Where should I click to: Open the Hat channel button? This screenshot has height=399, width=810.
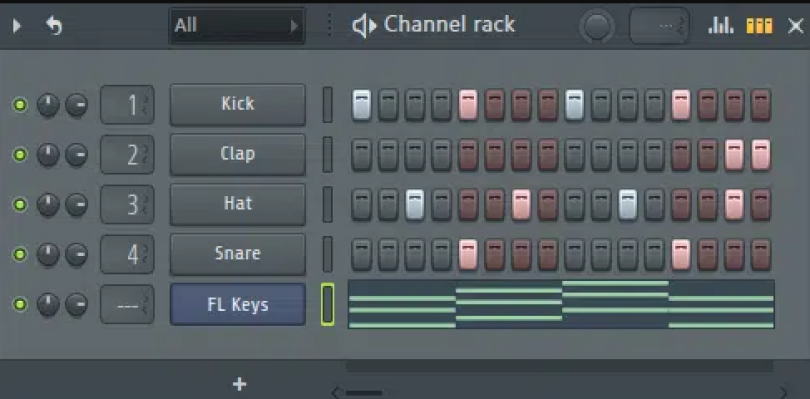coord(238,204)
